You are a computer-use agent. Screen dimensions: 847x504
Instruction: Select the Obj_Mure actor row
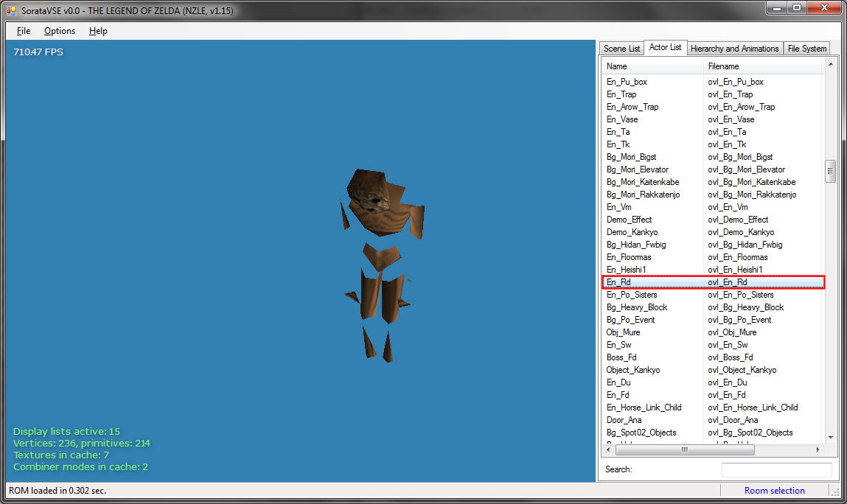(x=713, y=332)
